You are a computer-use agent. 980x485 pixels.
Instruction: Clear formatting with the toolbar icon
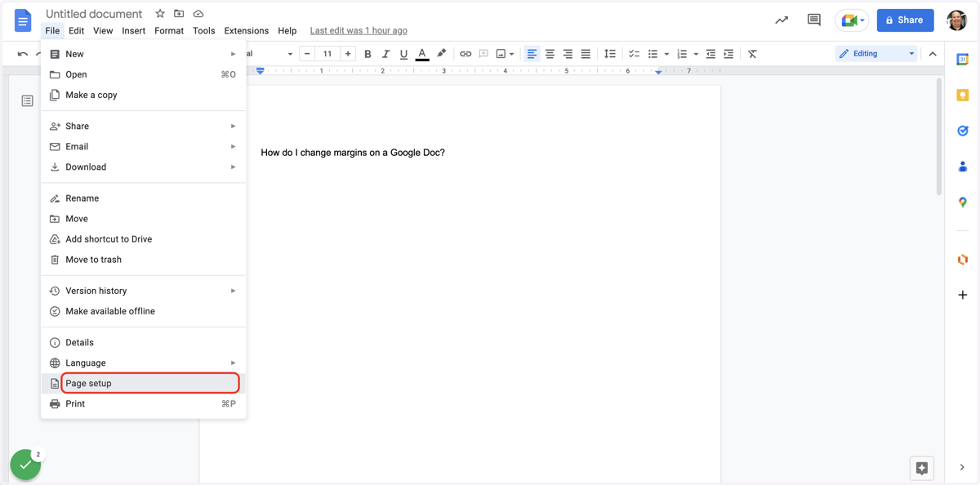click(752, 54)
